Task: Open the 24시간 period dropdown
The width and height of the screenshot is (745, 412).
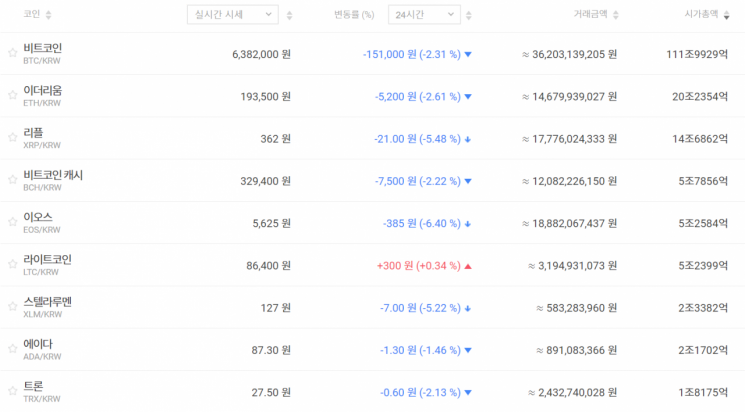Action: (423, 15)
